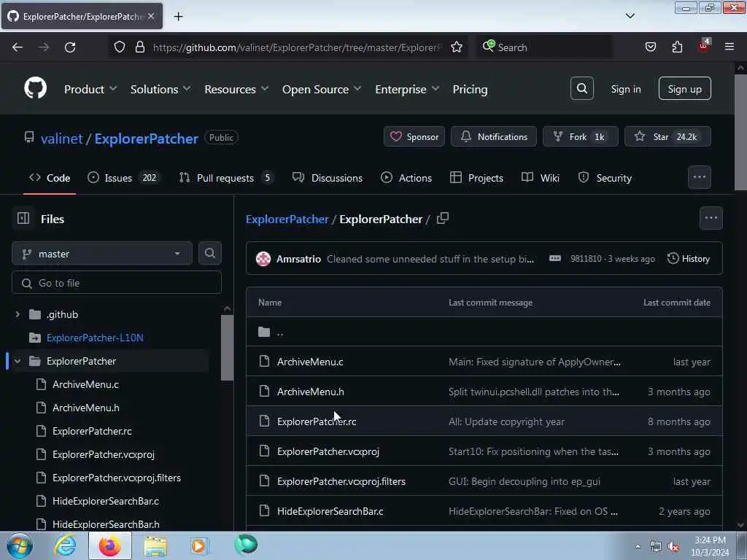Open the Pocket save icon
The width and height of the screenshot is (747, 560).
point(650,47)
